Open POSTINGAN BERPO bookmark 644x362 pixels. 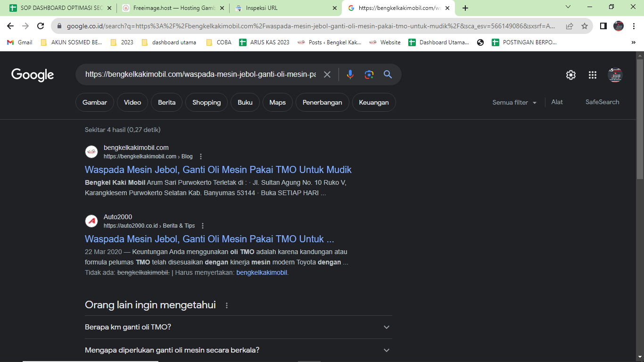click(524, 42)
